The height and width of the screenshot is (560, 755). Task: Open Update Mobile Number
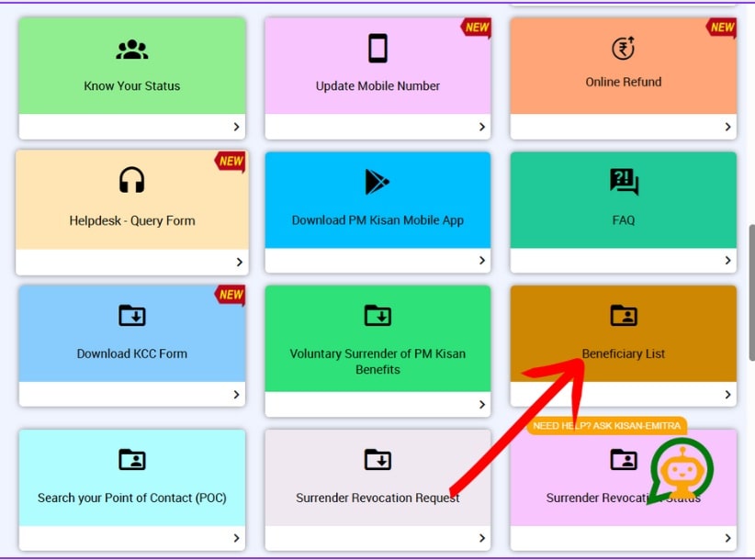coord(377,86)
